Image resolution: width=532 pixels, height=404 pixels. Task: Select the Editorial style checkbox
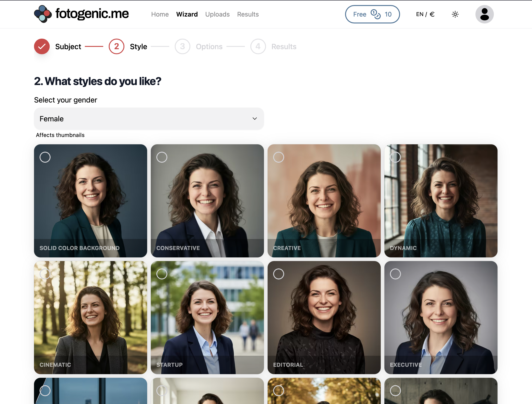pos(279,274)
